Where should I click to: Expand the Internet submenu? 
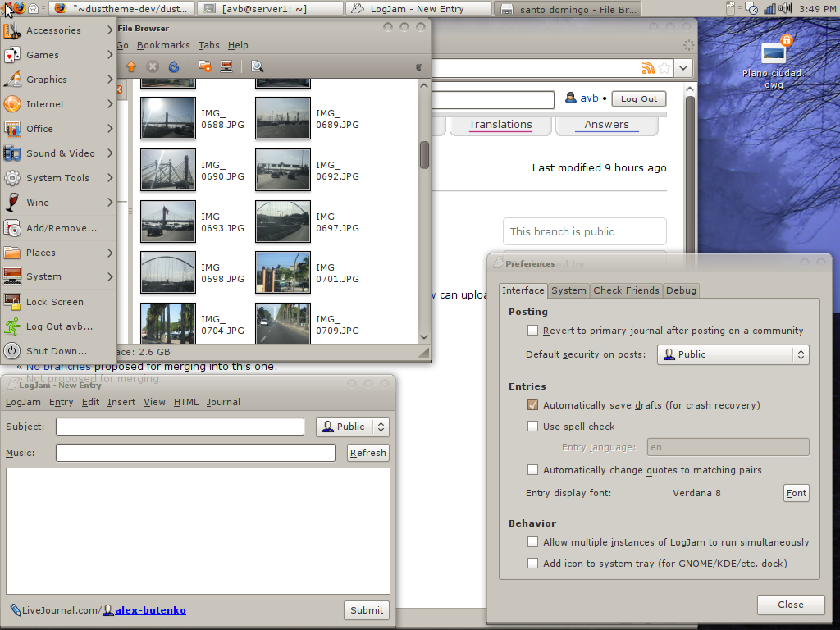pyautogui.click(x=59, y=104)
